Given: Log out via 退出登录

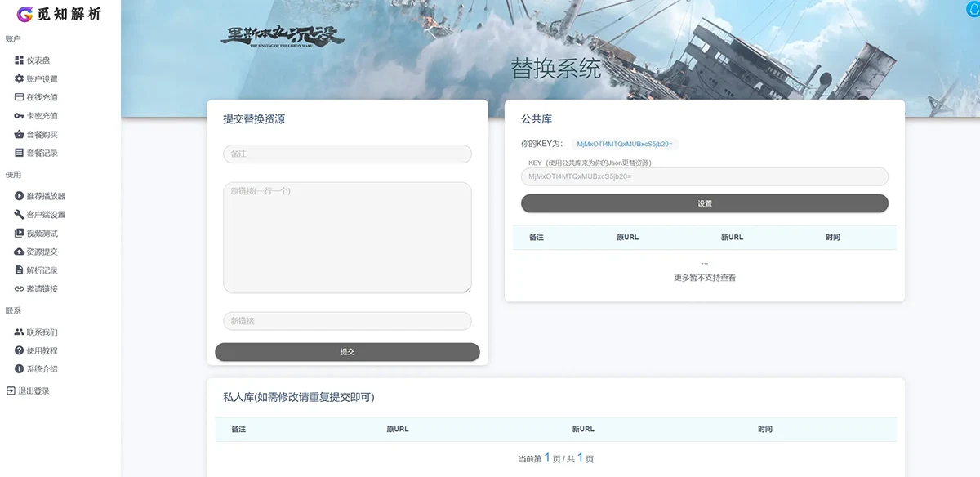Looking at the screenshot, I should tap(33, 391).
